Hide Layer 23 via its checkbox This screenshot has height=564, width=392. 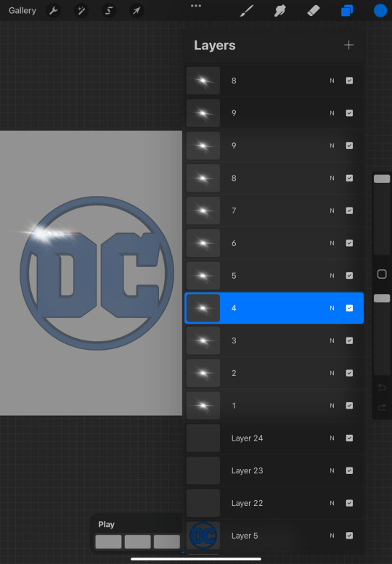coord(349,470)
